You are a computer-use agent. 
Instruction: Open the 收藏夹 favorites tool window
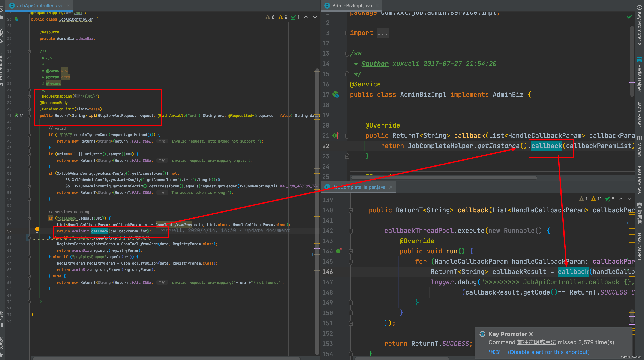coord(2,347)
